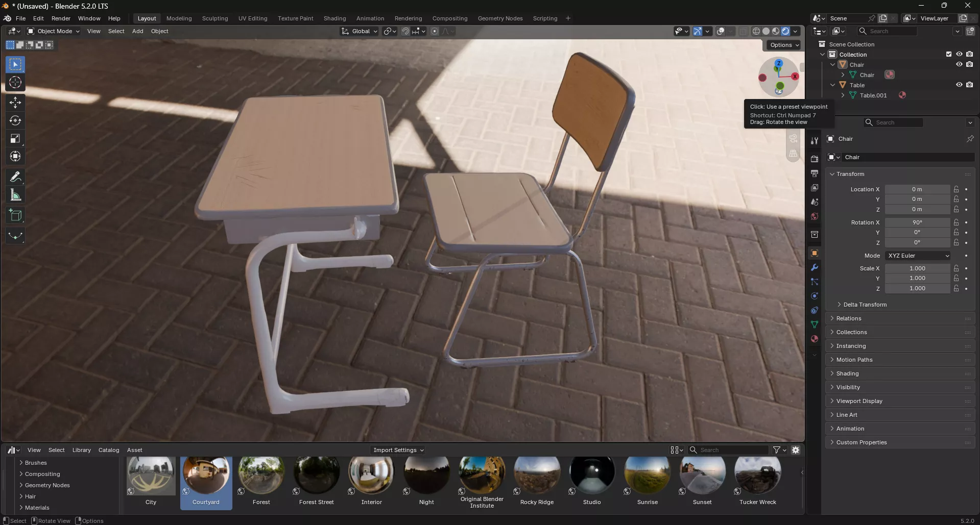Open the Output properties tab
The image size is (980, 525).
pos(815,173)
